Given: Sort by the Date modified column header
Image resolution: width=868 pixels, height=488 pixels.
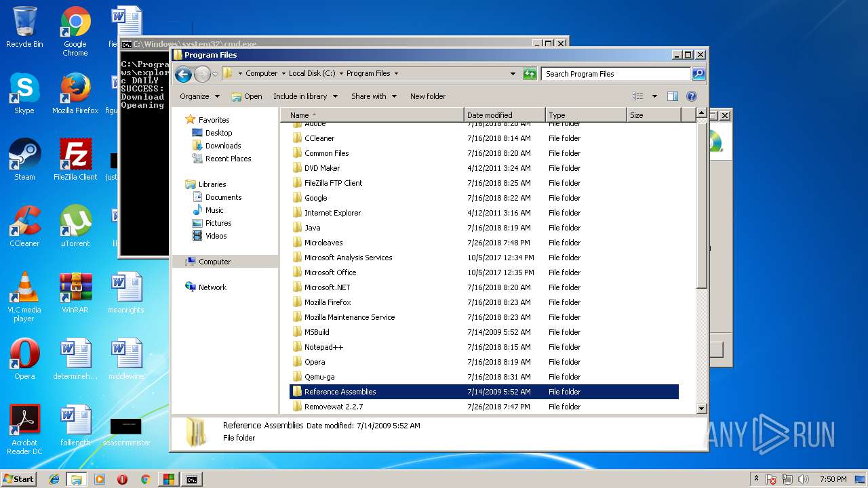Looking at the screenshot, I should [x=505, y=115].
